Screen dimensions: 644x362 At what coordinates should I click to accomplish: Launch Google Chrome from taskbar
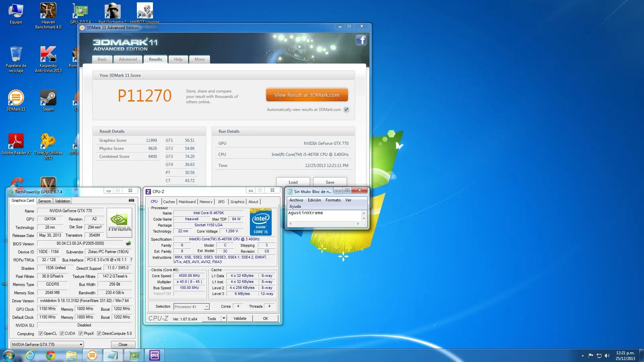click(x=51, y=355)
